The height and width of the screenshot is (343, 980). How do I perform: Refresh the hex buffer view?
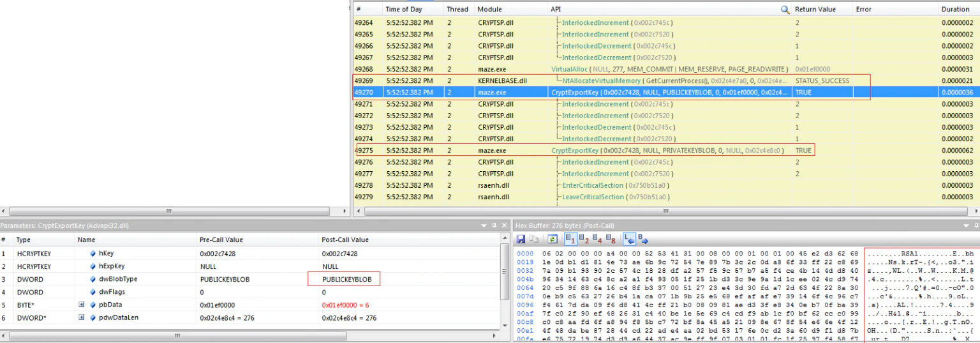point(553,240)
